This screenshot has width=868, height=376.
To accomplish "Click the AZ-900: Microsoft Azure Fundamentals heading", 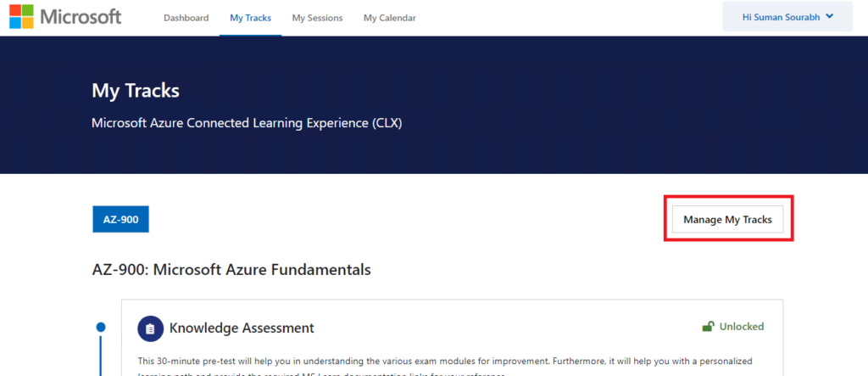I will click(x=231, y=270).
